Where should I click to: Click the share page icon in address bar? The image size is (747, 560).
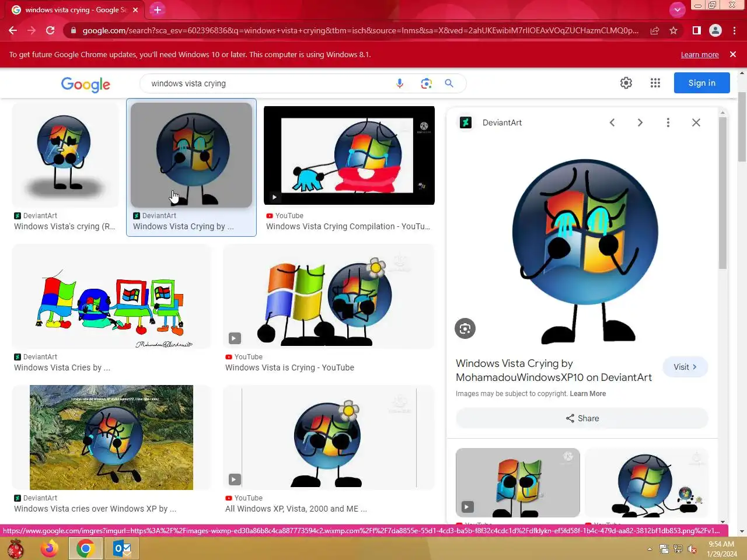click(655, 30)
